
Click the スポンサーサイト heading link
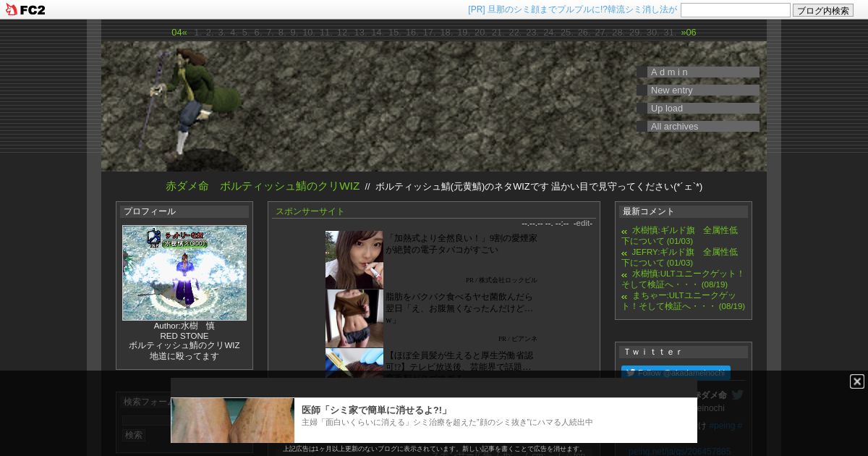point(310,211)
